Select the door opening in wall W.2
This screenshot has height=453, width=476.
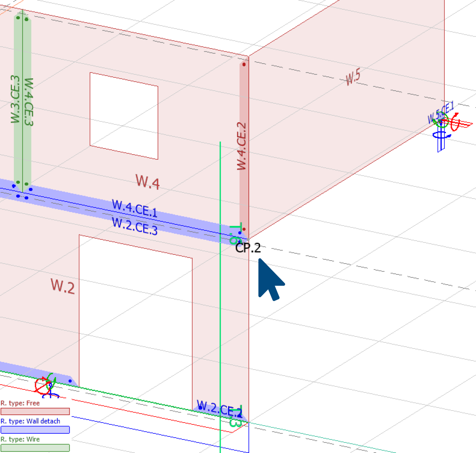click(x=136, y=323)
